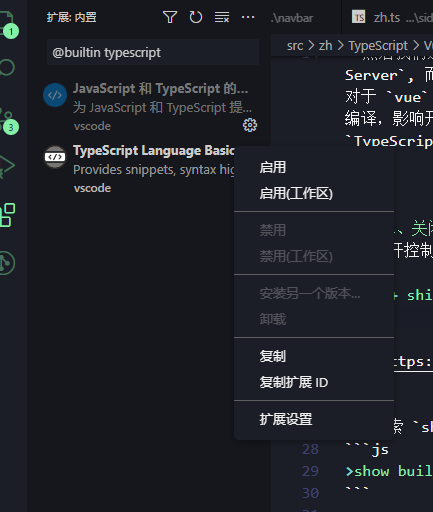Open Source Control view with badge 3
The image size is (433, 512).
(9, 120)
